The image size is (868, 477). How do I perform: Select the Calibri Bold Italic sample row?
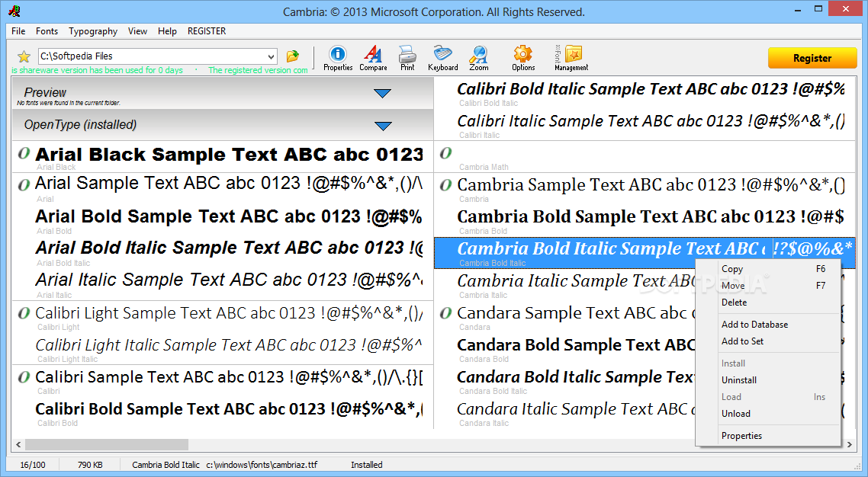point(645,93)
